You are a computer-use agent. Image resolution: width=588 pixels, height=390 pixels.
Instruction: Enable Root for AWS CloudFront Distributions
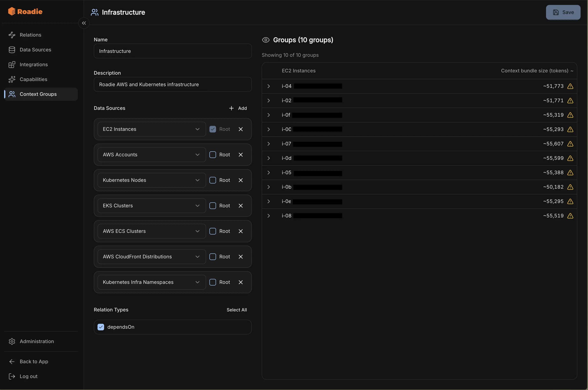point(213,257)
